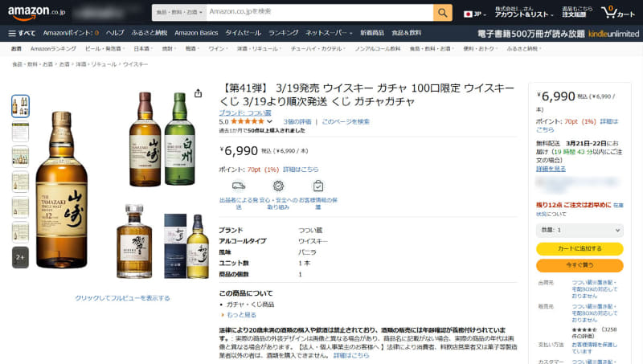Open タイムセール in navigation bar

244,33
